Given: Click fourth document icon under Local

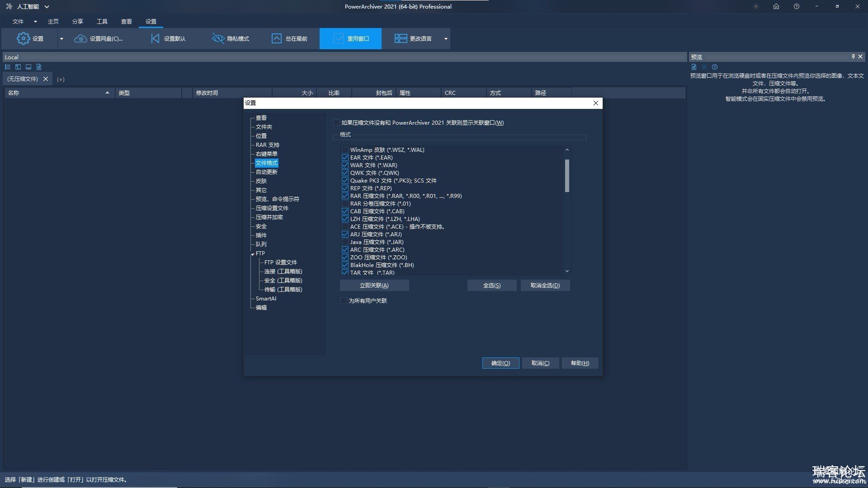Looking at the screenshot, I should [39, 67].
